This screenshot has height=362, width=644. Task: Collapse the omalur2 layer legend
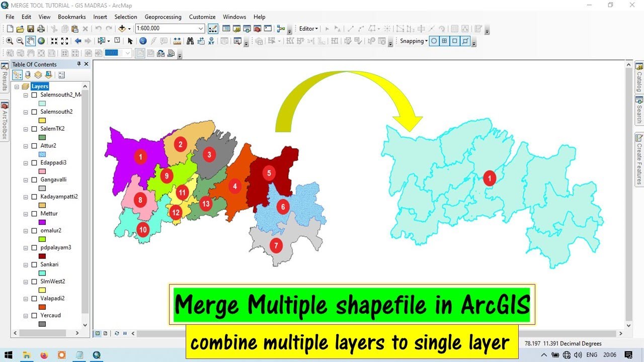(x=26, y=230)
